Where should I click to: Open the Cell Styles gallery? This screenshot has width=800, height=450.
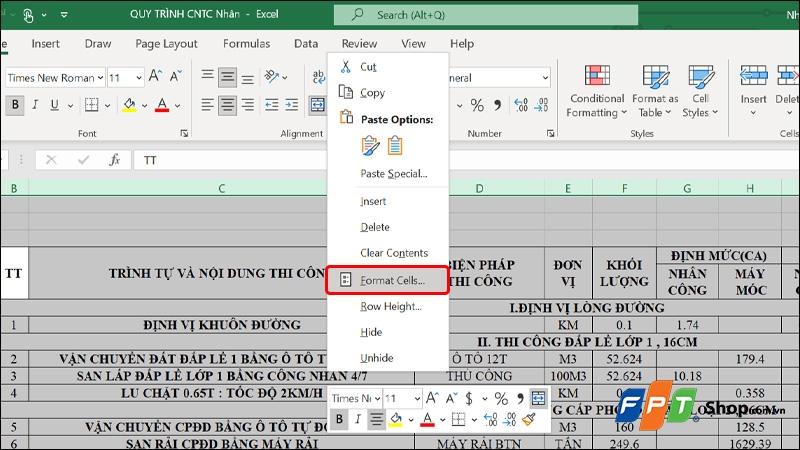701,92
